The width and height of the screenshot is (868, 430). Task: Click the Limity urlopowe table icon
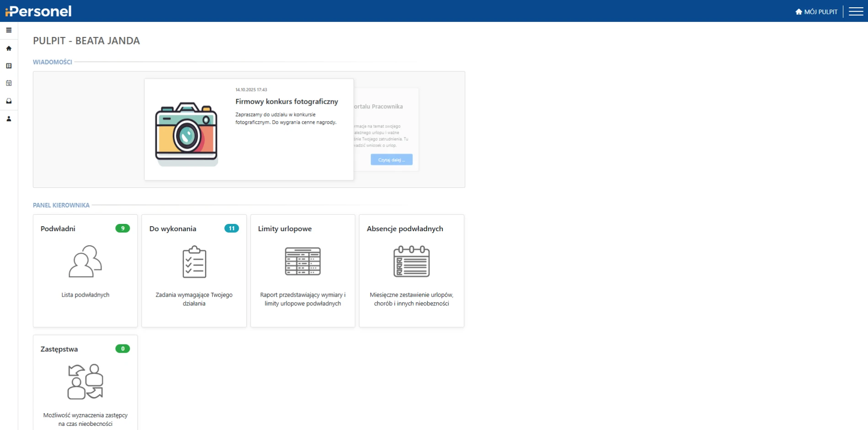click(x=303, y=261)
